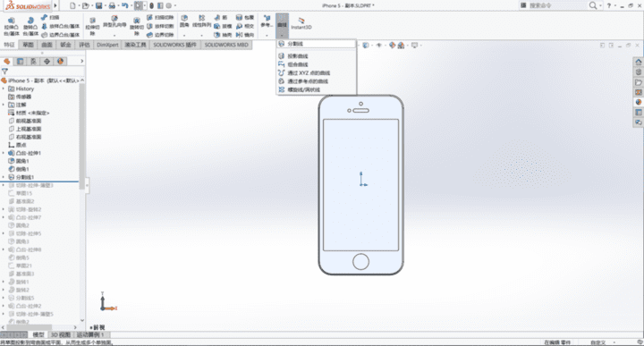
Task: Click the feature tree horizontal scrollbar
Action: coord(29,327)
